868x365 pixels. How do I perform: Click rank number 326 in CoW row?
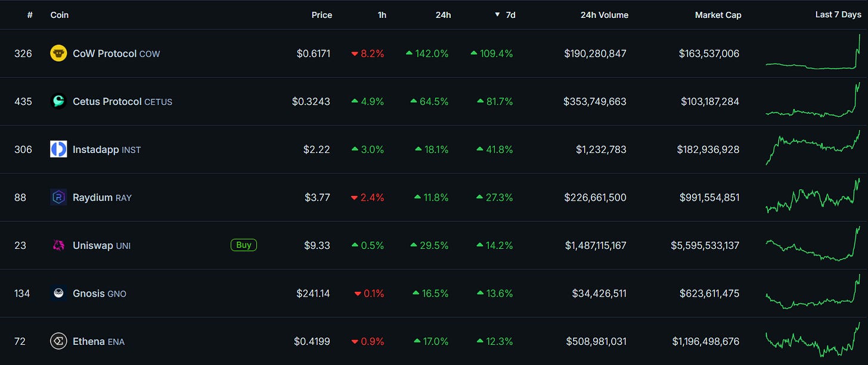pyautogui.click(x=23, y=54)
